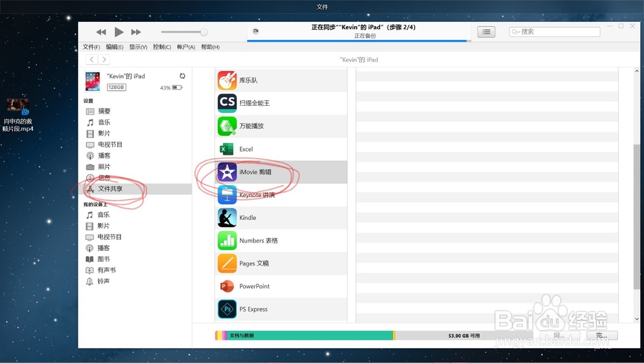This screenshot has width=644, height=363.
Task: Click the fast-forward playback button
Action: click(x=136, y=32)
